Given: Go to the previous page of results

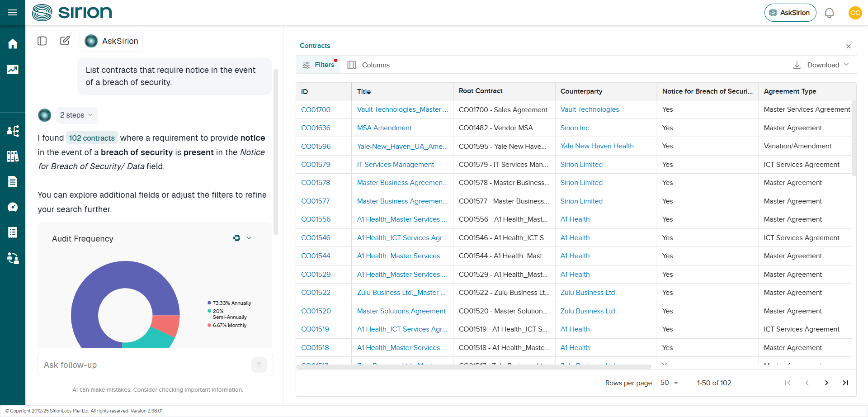Looking at the screenshot, I should [807, 383].
